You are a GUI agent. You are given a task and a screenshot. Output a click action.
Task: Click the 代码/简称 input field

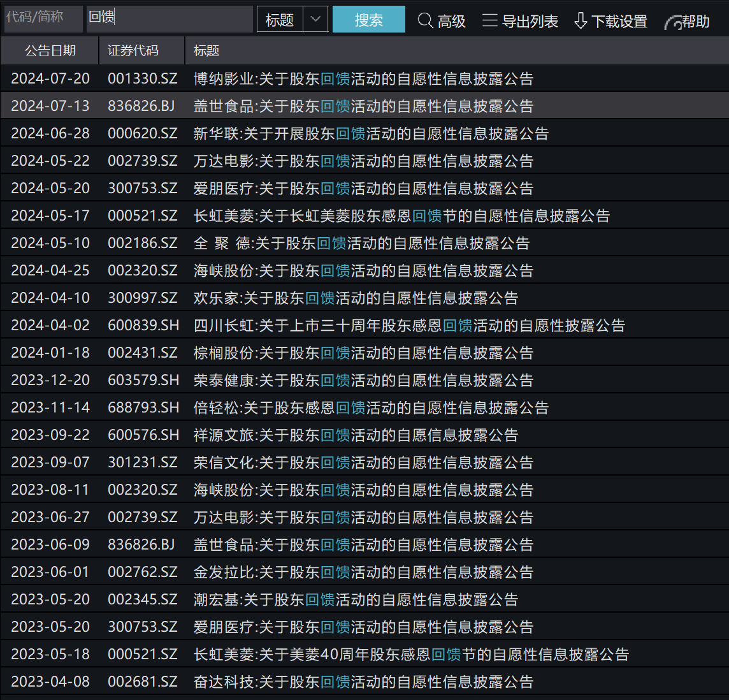pyautogui.click(x=43, y=18)
